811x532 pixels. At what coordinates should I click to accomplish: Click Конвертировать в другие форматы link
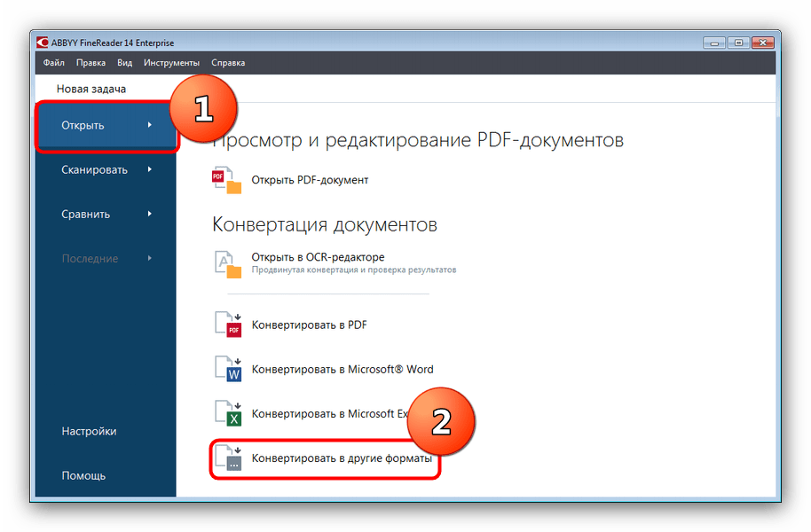[342, 458]
